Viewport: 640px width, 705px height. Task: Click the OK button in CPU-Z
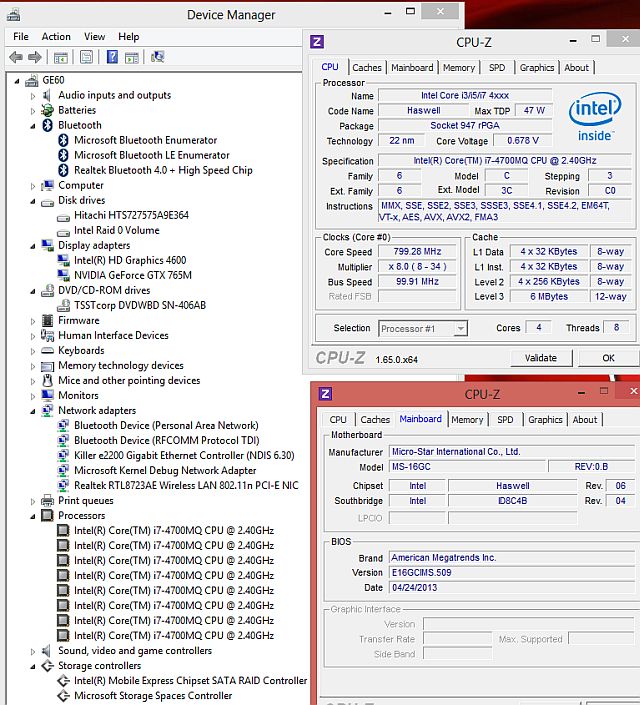pos(608,358)
